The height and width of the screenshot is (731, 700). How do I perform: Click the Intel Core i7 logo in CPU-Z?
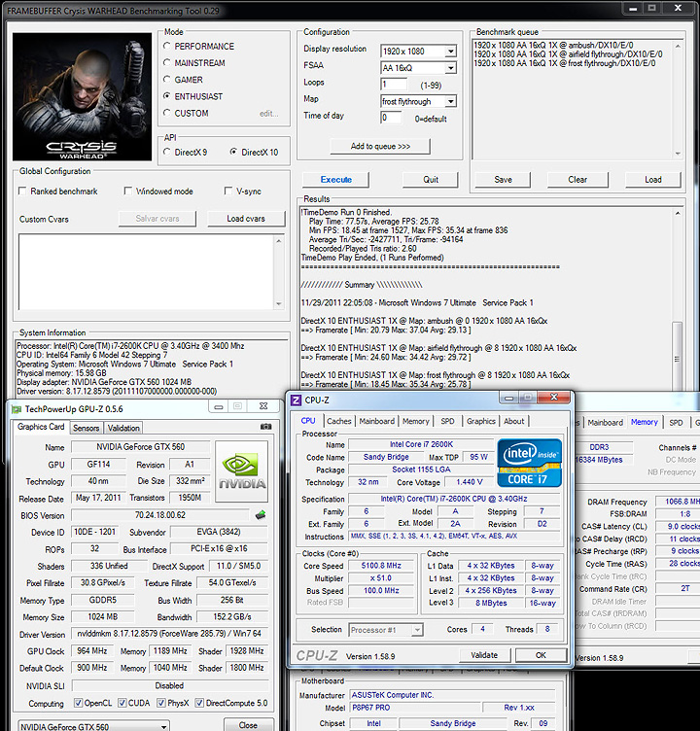coord(529,463)
